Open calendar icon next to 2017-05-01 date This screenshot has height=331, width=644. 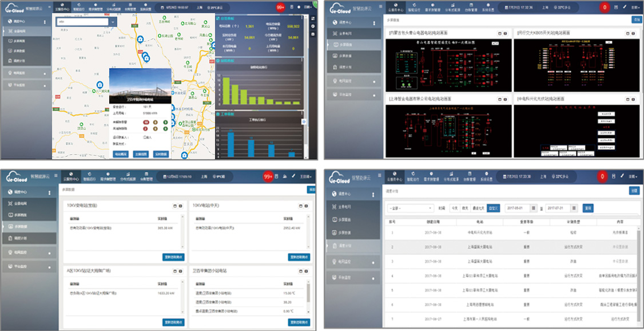(534, 208)
